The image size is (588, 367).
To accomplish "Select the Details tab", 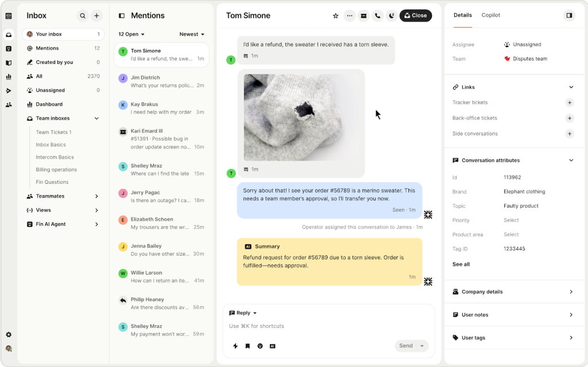I will tap(462, 15).
